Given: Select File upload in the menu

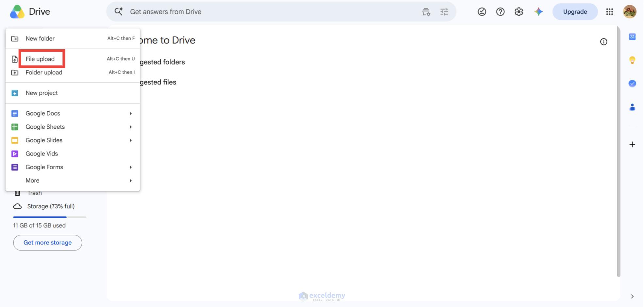Looking at the screenshot, I should [x=73, y=59].
